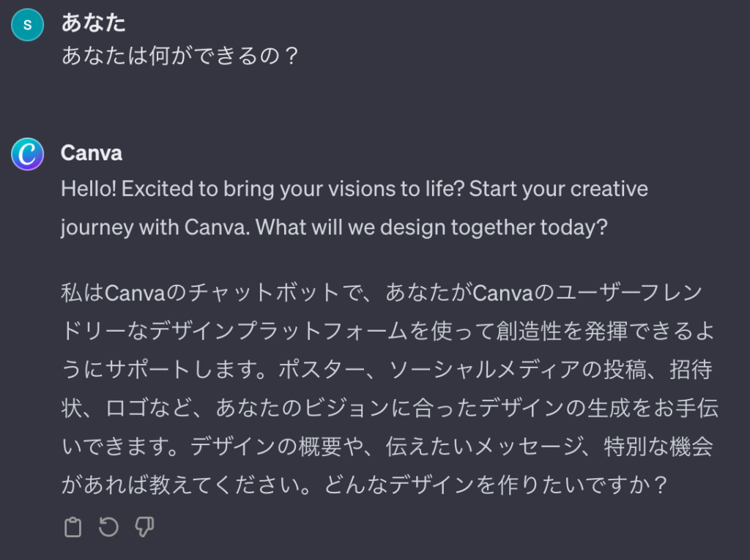Click the Canva logo avatar

pos(28,154)
